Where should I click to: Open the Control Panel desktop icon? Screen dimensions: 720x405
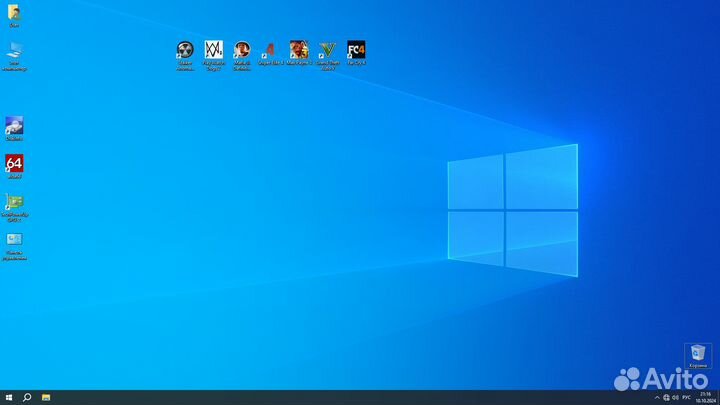click(x=14, y=247)
